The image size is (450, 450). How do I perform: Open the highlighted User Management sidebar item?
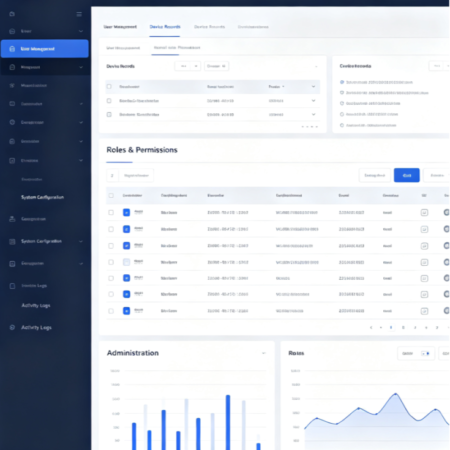pos(45,49)
